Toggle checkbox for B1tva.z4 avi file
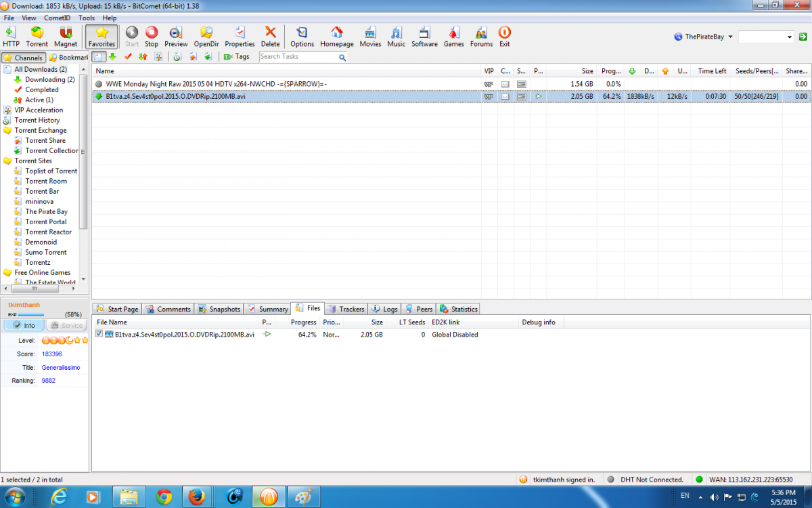 [x=99, y=334]
